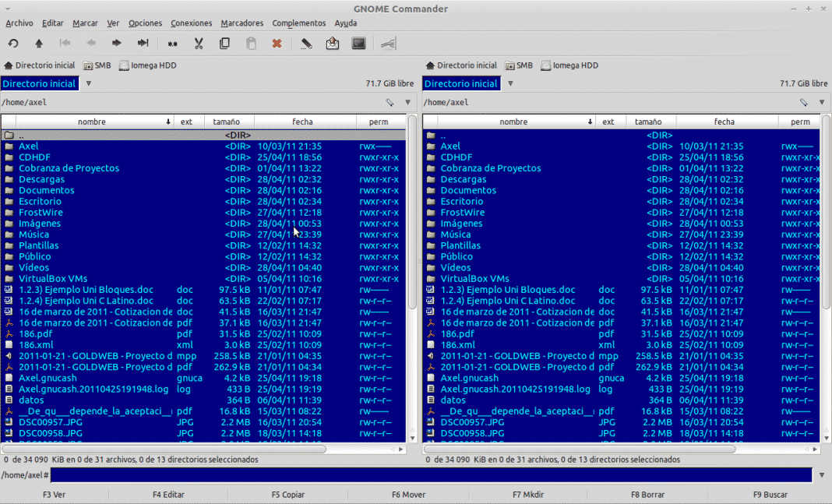The width and height of the screenshot is (832, 504).
Task: Go back to the previous directory
Action: click(x=90, y=43)
